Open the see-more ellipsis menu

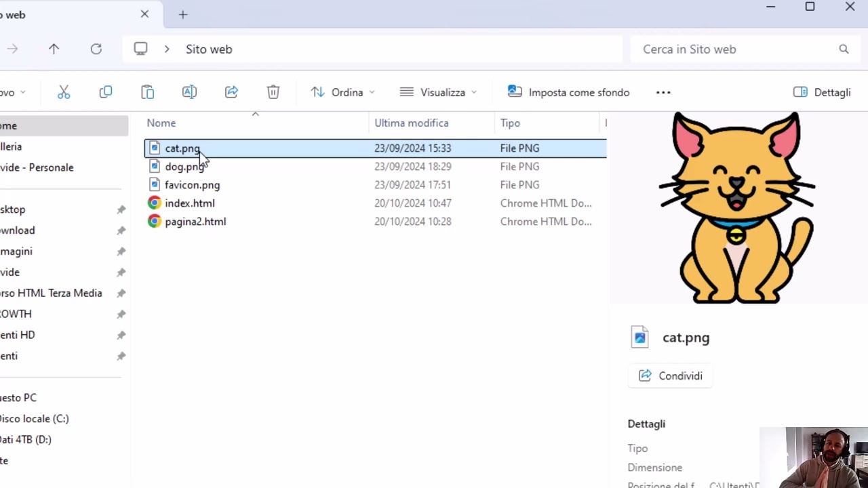pos(663,92)
